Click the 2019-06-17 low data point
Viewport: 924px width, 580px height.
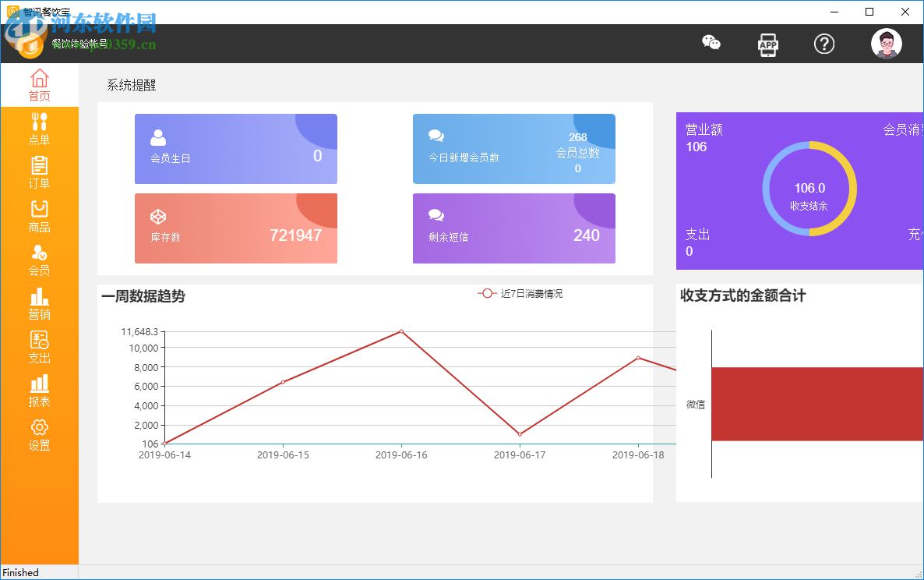520,434
